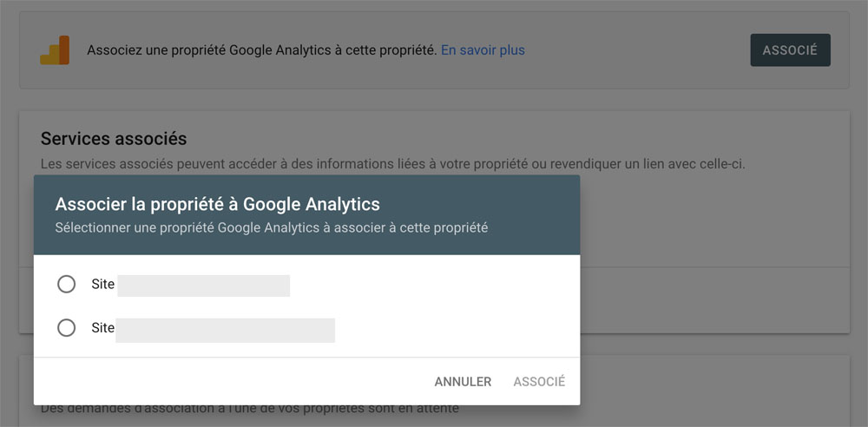Click the first redacted property name box

coord(204,286)
